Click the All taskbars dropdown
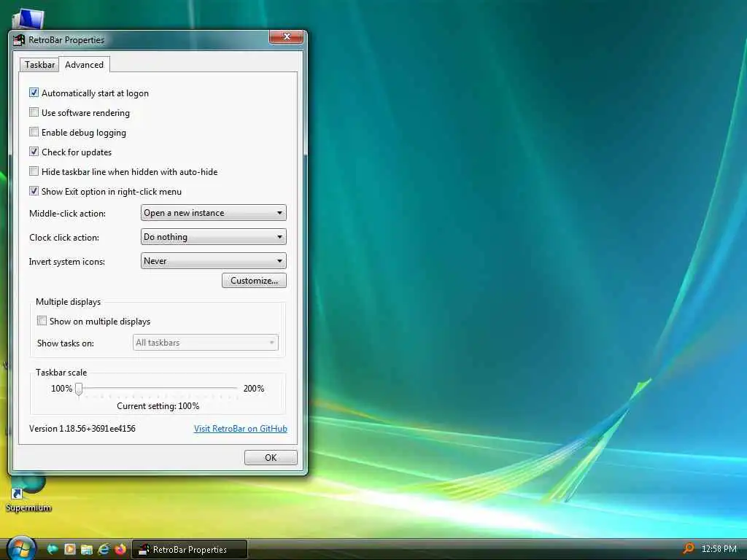The width and height of the screenshot is (747, 560). (205, 343)
